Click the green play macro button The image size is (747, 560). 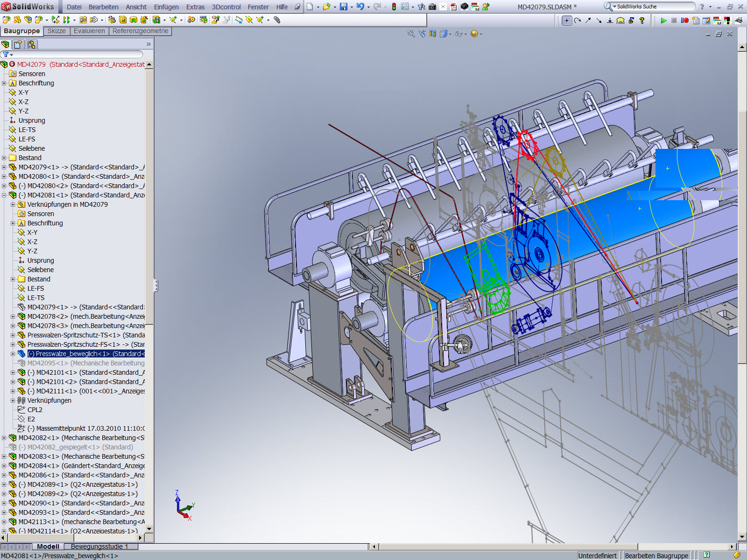[x=663, y=20]
